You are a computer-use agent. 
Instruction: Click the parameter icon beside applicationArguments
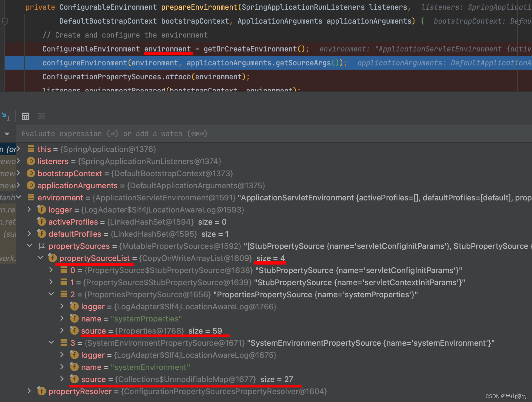pos(31,185)
